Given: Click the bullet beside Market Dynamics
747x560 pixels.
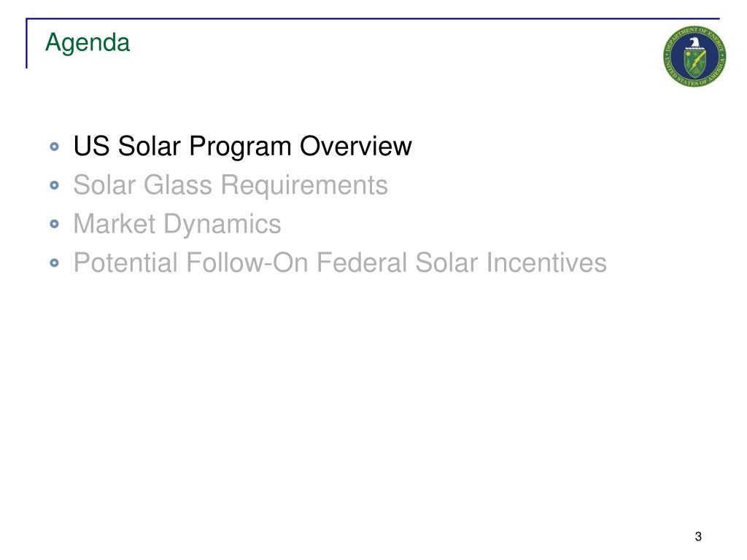Looking at the screenshot, I should click(x=54, y=224).
